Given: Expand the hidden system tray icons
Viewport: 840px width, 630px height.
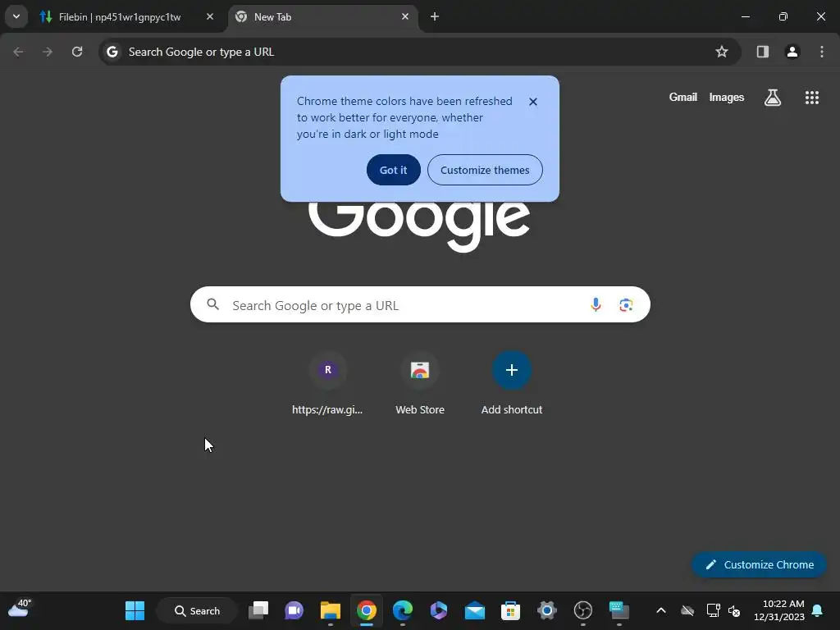Looking at the screenshot, I should pos(661,610).
